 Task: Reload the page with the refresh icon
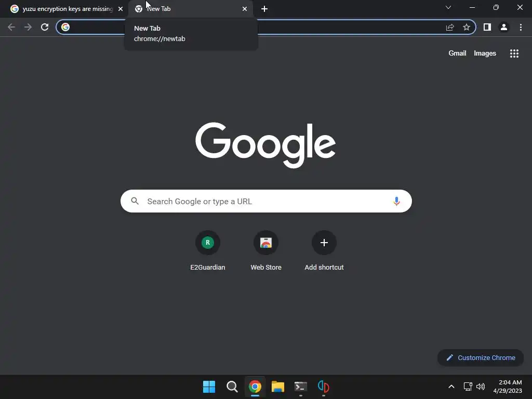coord(45,27)
